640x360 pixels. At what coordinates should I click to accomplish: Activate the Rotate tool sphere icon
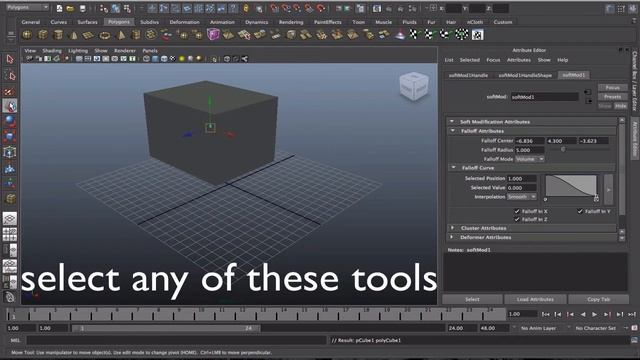(x=10, y=121)
